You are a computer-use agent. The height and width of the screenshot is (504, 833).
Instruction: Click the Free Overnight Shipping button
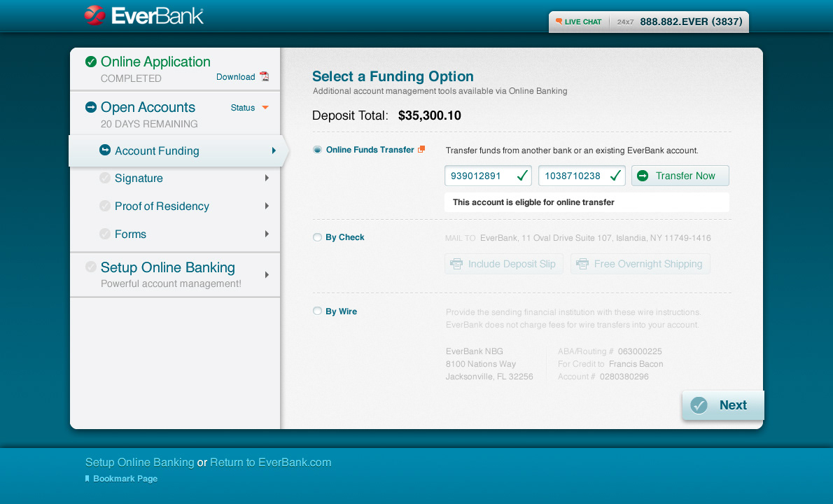point(640,264)
